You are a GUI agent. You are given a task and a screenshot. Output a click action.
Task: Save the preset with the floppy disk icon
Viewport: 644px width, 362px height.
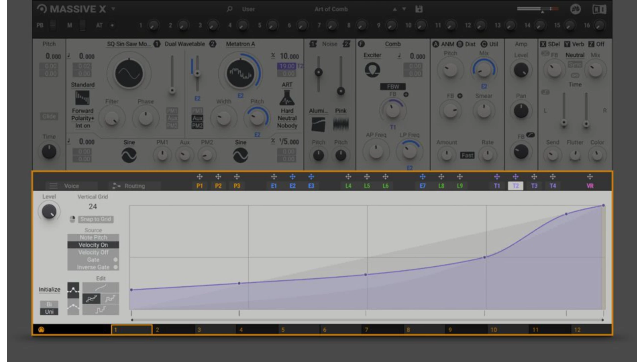click(419, 9)
